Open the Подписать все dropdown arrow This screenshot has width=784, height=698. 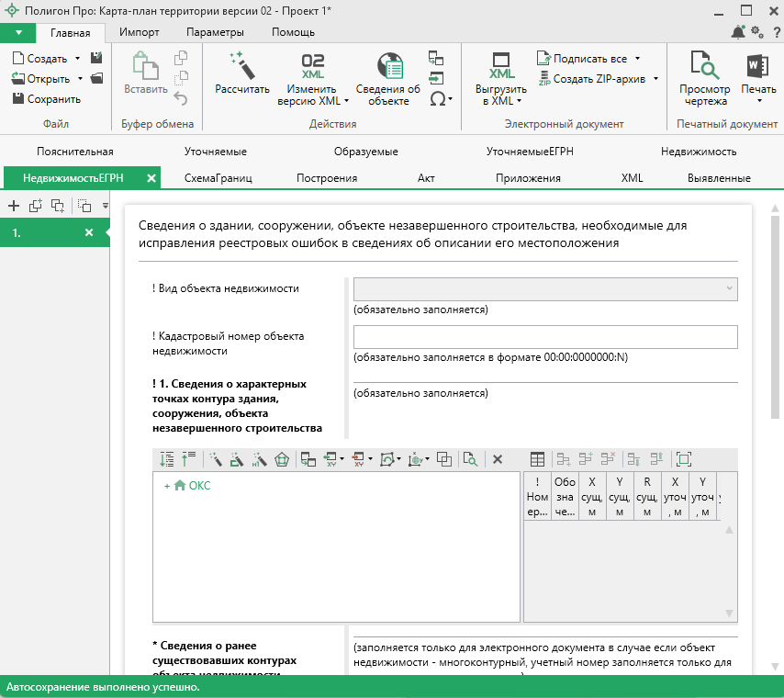pyautogui.click(x=637, y=59)
